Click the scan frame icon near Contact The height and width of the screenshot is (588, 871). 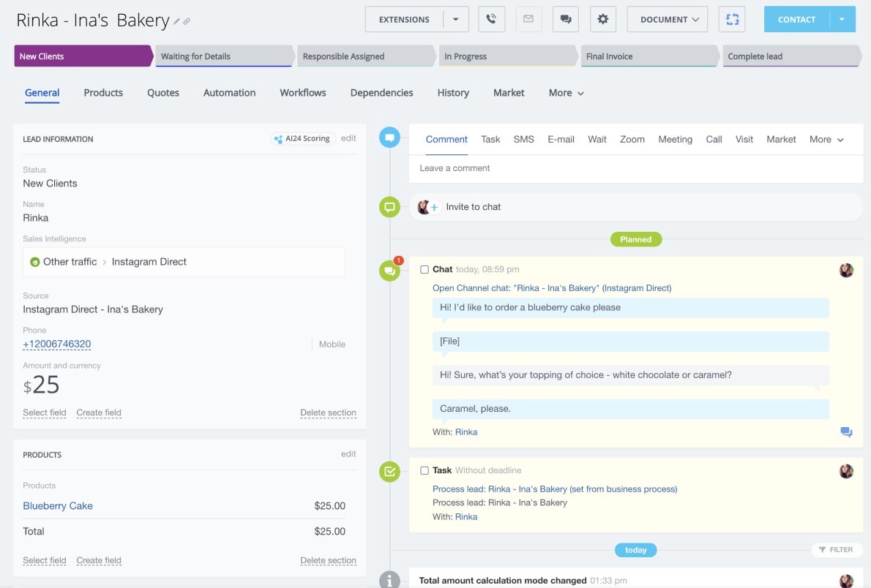(732, 20)
